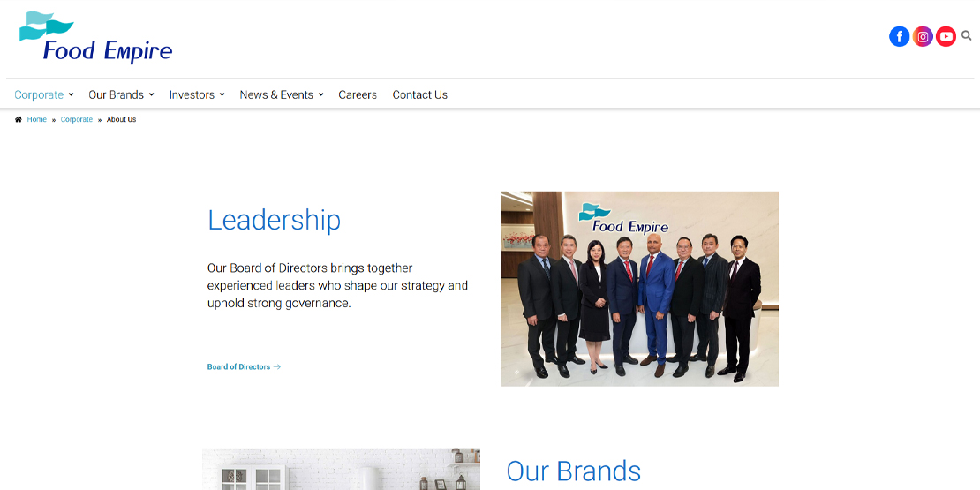This screenshot has height=490, width=980.
Task: Click the Our Brands heading
Action: click(x=573, y=471)
